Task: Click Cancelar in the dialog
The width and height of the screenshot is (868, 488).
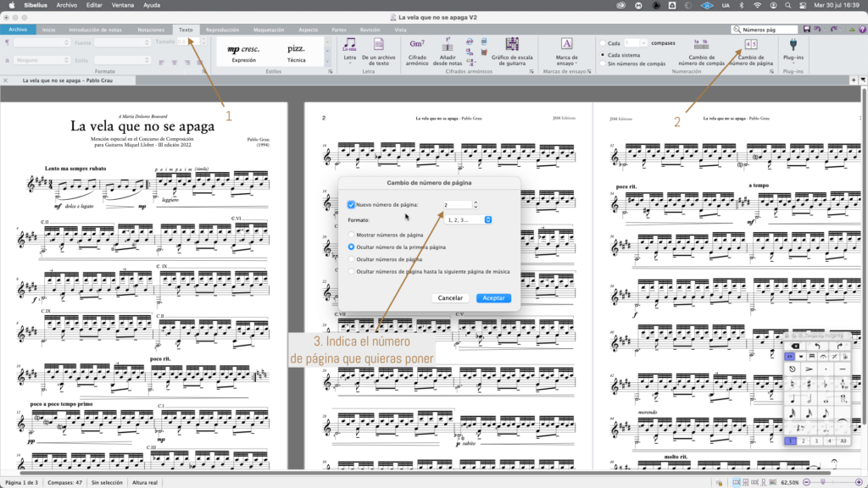Action: pyautogui.click(x=449, y=298)
